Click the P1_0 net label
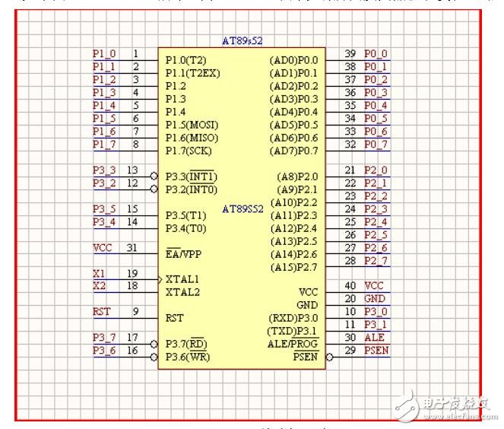The width and height of the screenshot is (504, 429). pyautogui.click(x=105, y=54)
